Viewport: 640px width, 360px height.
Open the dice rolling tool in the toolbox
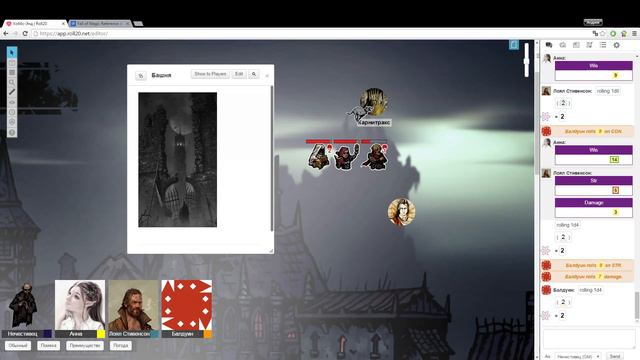click(12, 122)
